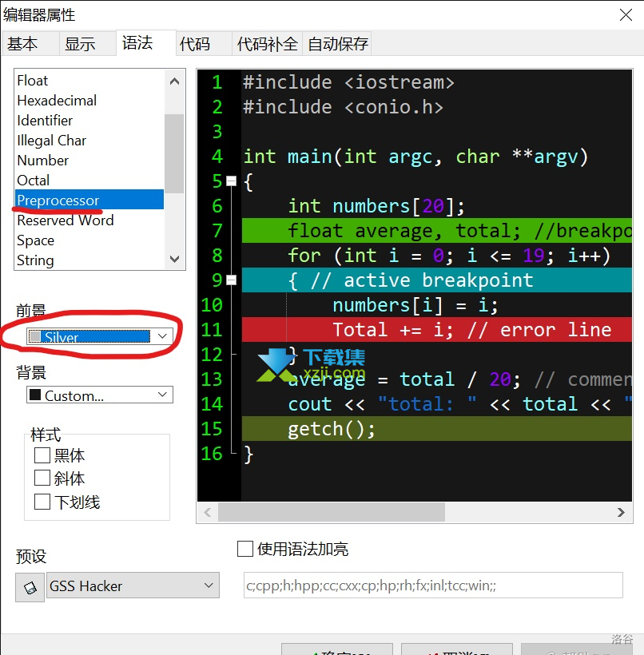Viewport: 644px width, 655px height.
Task: Click the #include <conio.h> preview line
Action: click(x=343, y=107)
